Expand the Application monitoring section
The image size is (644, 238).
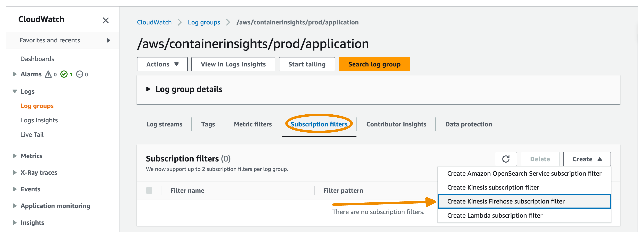pos(15,206)
